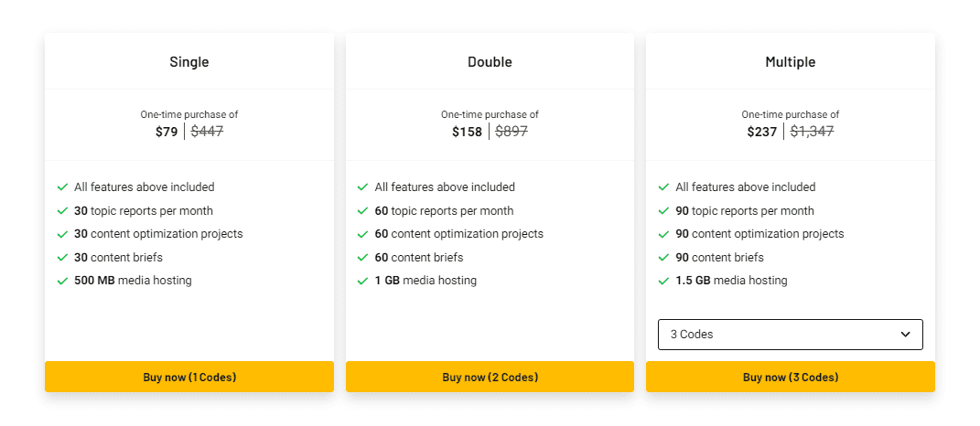Click checkmark next to 1.5 GB media hosting
Viewport: 980px width, 426px height.
(x=663, y=281)
